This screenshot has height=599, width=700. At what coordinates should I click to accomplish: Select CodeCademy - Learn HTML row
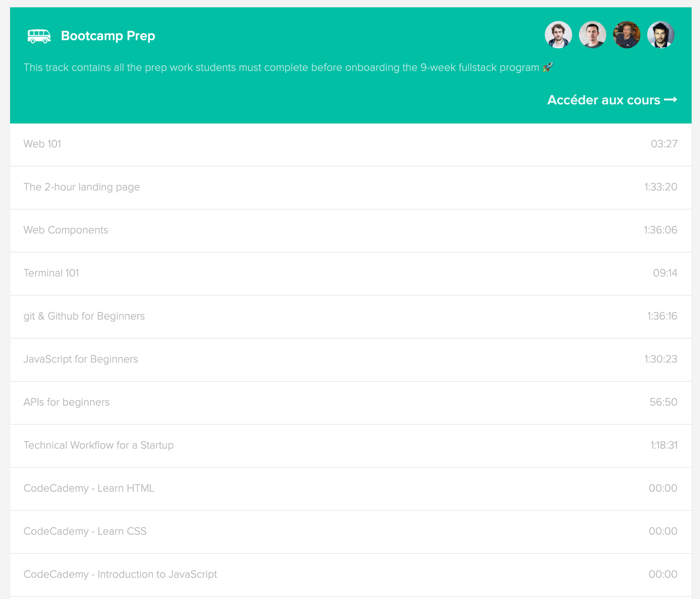[x=89, y=488]
